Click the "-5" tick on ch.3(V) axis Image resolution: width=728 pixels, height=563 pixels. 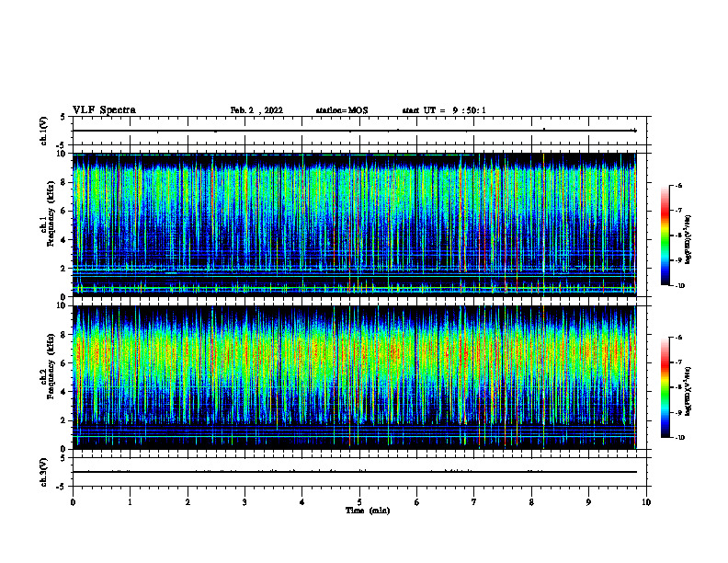point(62,487)
